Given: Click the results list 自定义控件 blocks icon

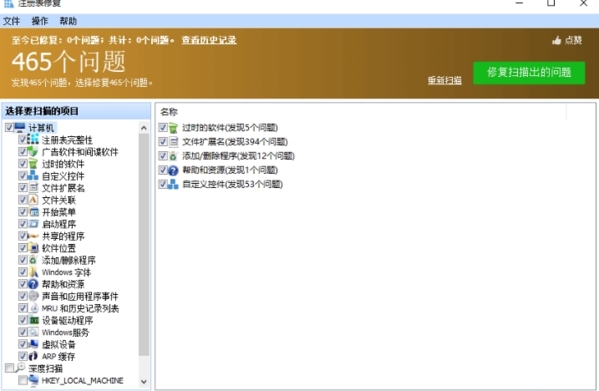Looking at the screenshot, I should tap(173, 184).
